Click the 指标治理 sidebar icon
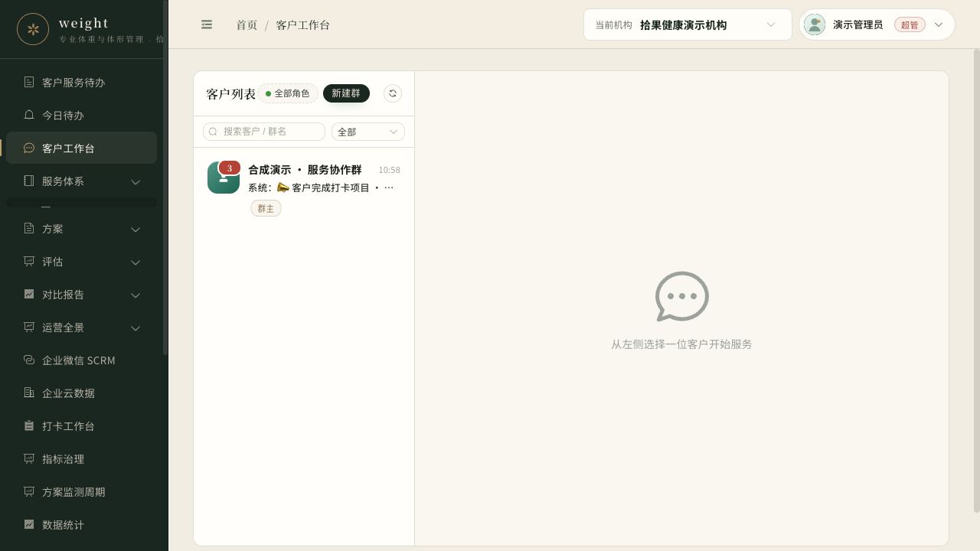 point(29,458)
